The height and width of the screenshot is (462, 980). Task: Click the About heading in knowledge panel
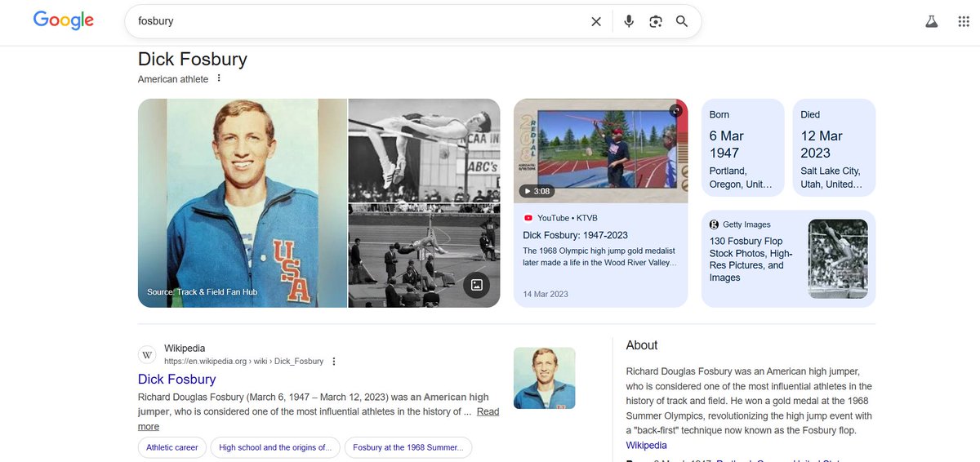642,345
